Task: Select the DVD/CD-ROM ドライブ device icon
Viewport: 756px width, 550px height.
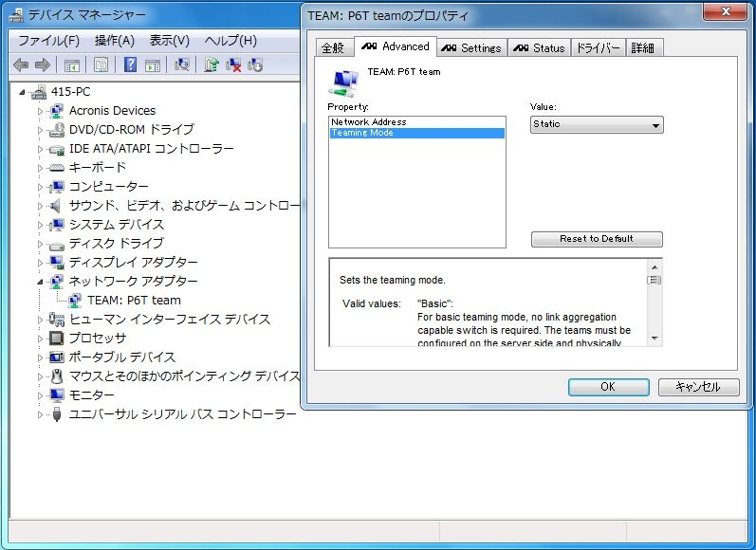Action: (56, 130)
